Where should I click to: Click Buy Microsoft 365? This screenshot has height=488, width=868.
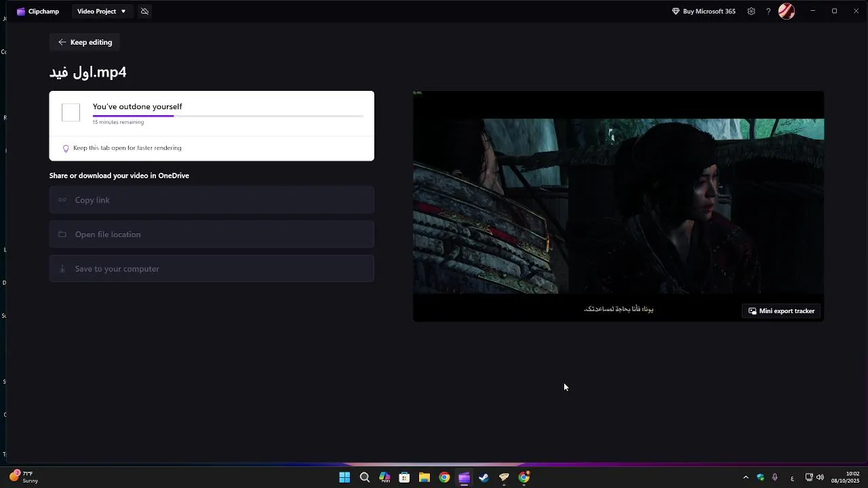click(703, 12)
